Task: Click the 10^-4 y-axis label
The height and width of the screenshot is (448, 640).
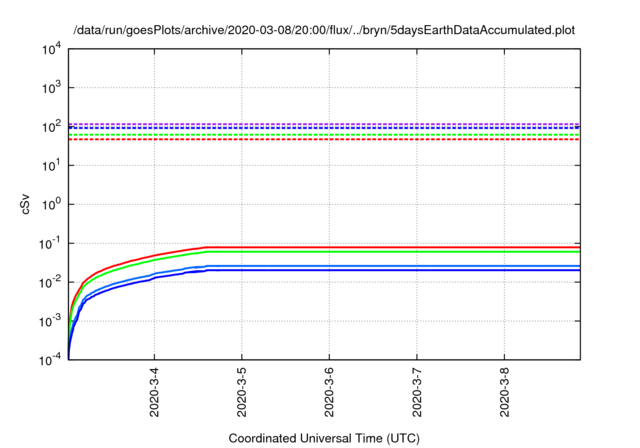Action: pos(50,360)
